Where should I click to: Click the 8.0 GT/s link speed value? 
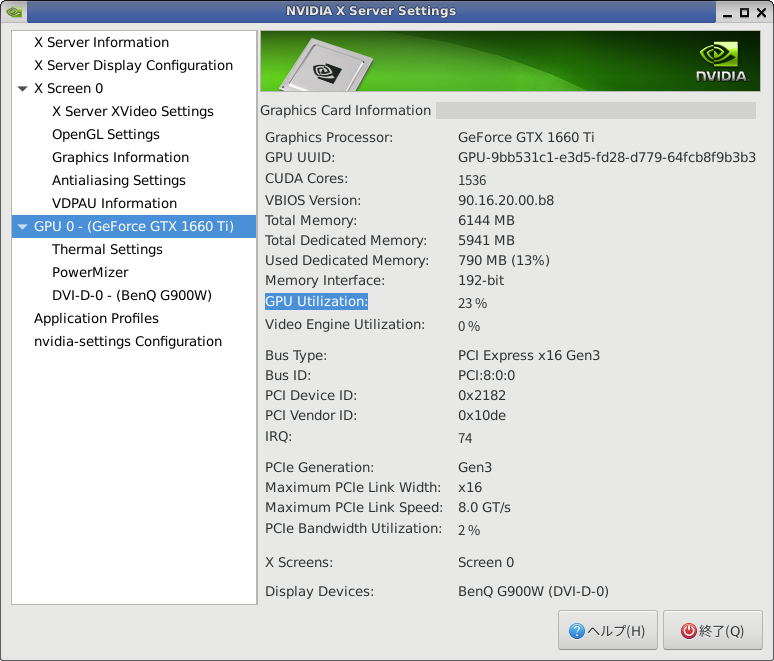[x=484, y=507]
